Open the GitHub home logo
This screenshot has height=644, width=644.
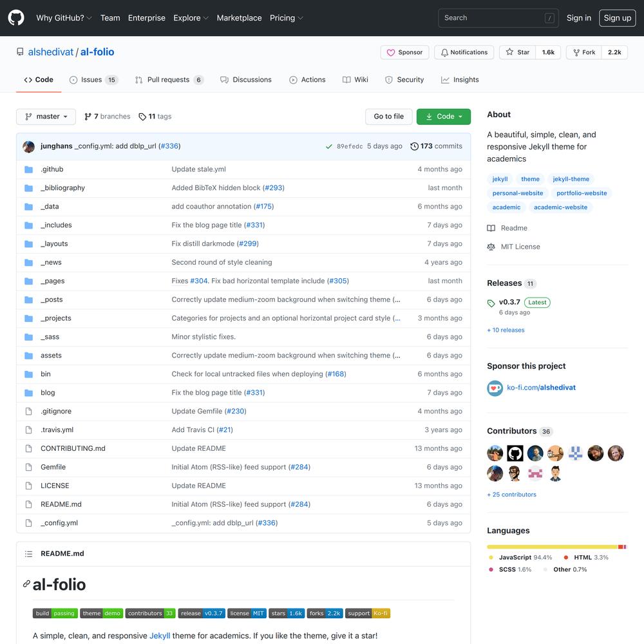(x=16, y=18)
